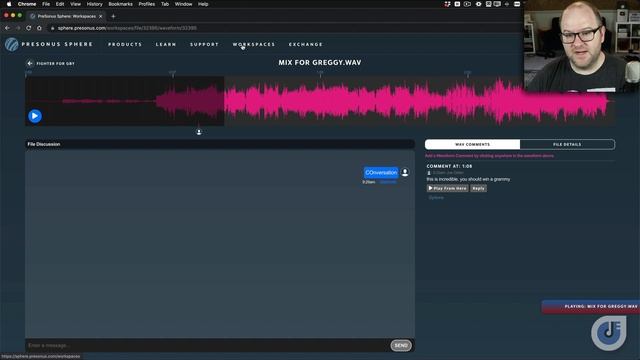Open the Bookmarks menu
The width and height of the screenshot is (640, 360).
coord(120,4)
